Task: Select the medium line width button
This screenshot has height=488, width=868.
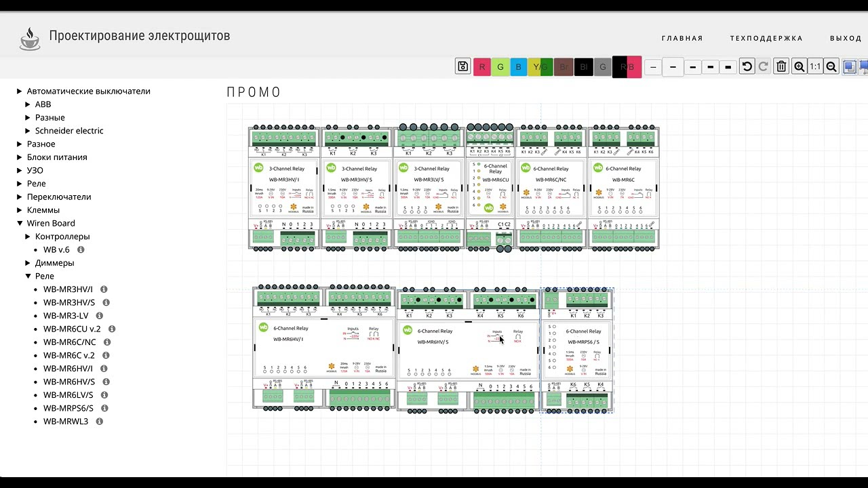Action: coord(692,67)
